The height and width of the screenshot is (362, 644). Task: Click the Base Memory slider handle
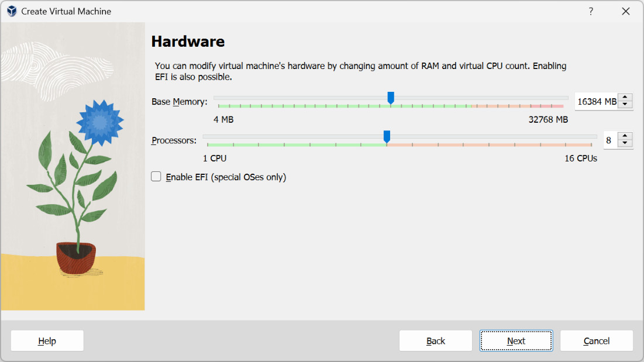[x=391, y=98]
